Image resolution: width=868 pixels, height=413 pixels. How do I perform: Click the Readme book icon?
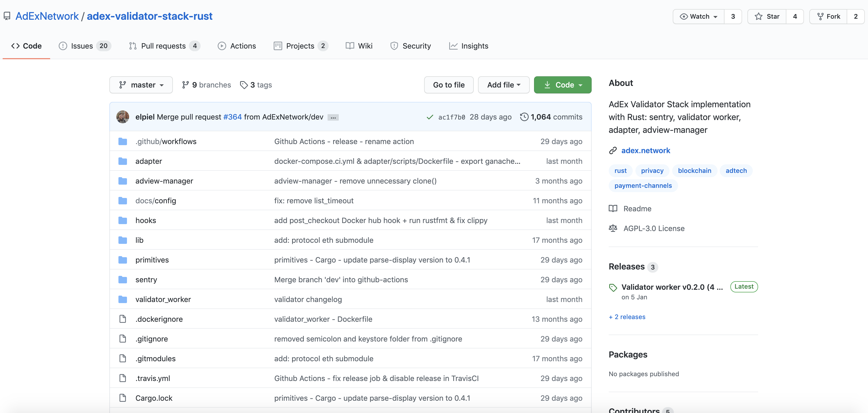[613, 208]
